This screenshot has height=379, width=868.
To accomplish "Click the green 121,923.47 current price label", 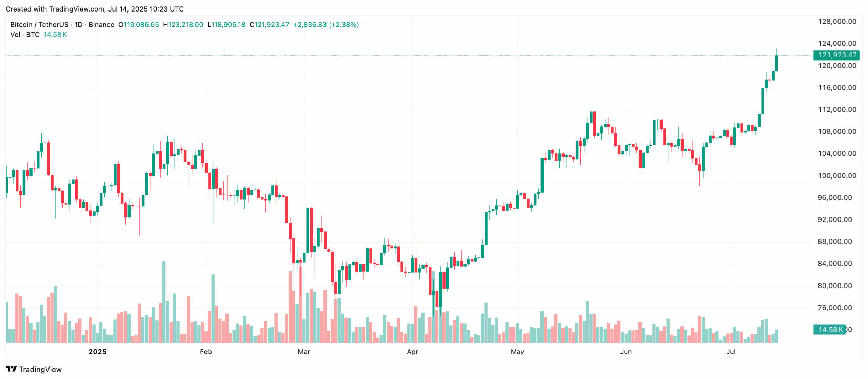I will pos(836,55).
